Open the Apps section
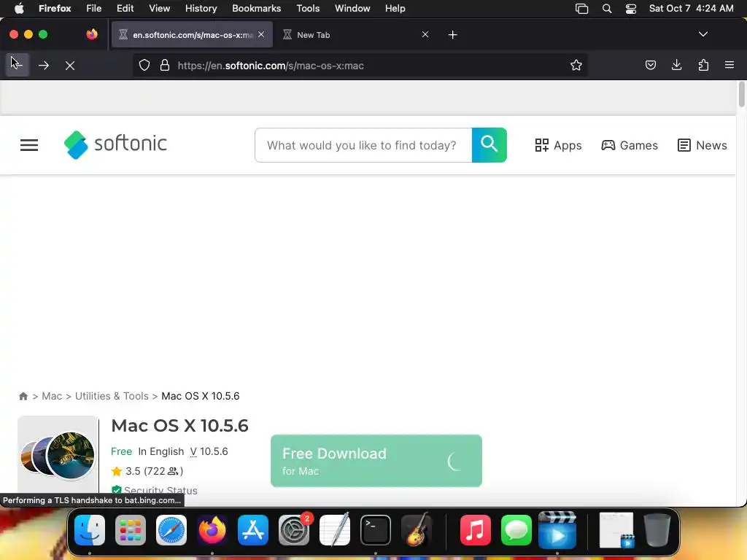 click(558, 145)
